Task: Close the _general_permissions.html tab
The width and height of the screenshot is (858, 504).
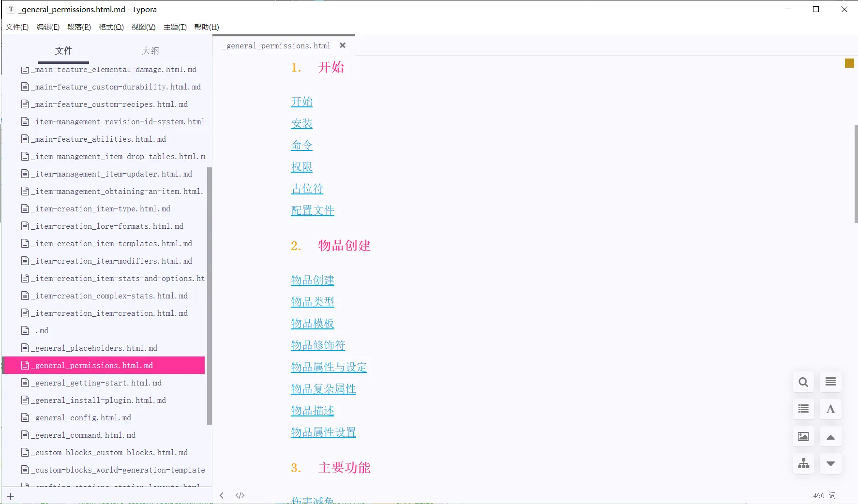Action: [x=343, y=45]
